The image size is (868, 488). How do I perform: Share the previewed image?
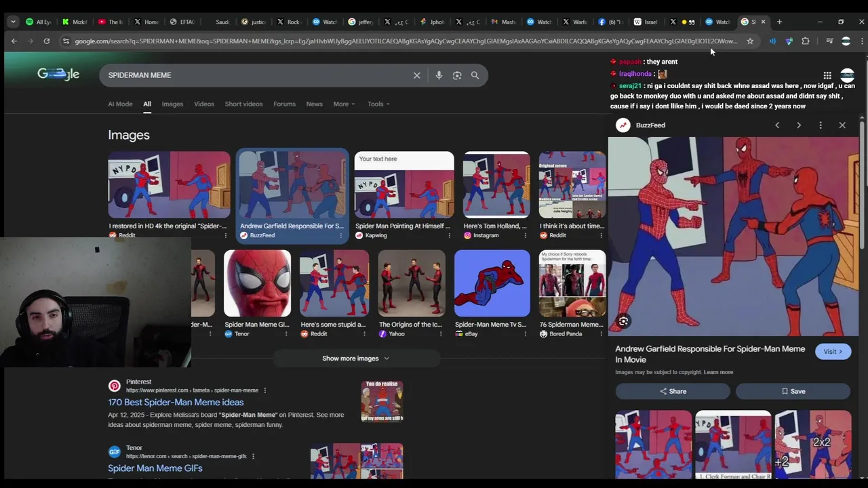(673, 391)
